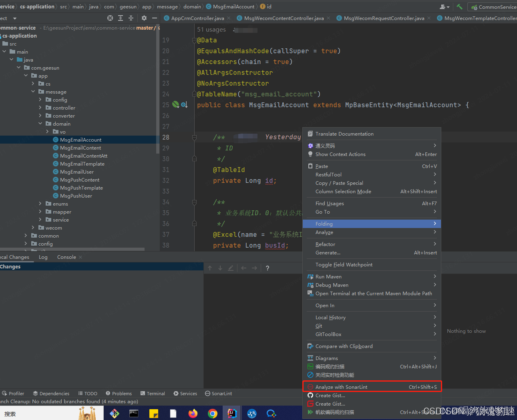Viewport: 517px width, 420px height.
Task: Switch to the Log tab in bottom panel
Action: click(x=43, y=257)
